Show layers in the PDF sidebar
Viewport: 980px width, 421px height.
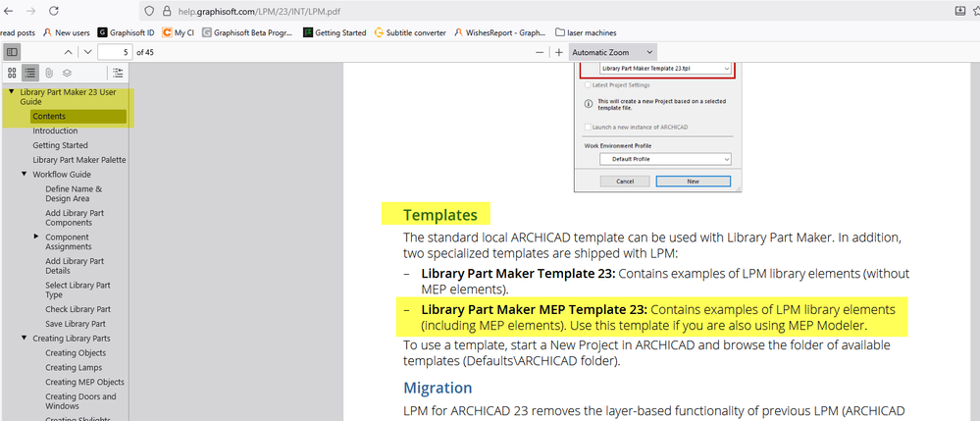(67, 73)
